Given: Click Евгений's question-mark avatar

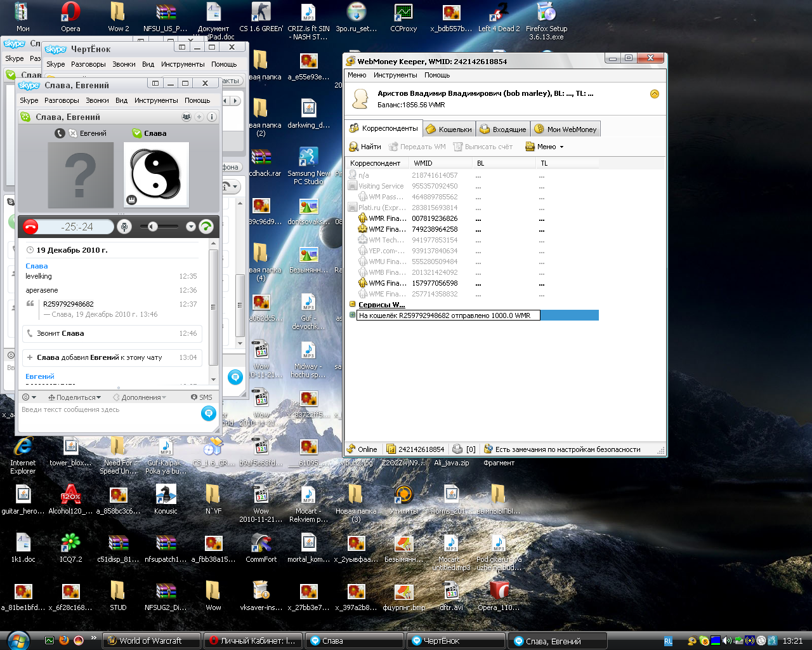Looking at the screenshot, I should tap(81, 175).
